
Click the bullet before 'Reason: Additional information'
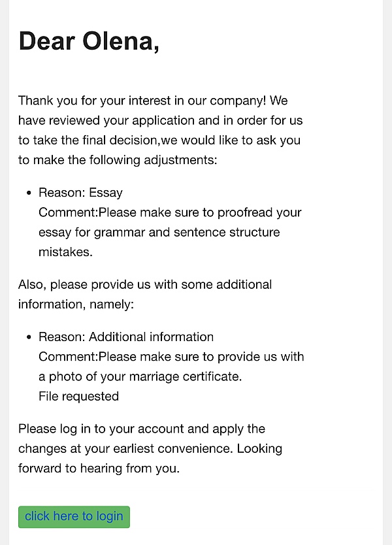click(x=29, y=337)
